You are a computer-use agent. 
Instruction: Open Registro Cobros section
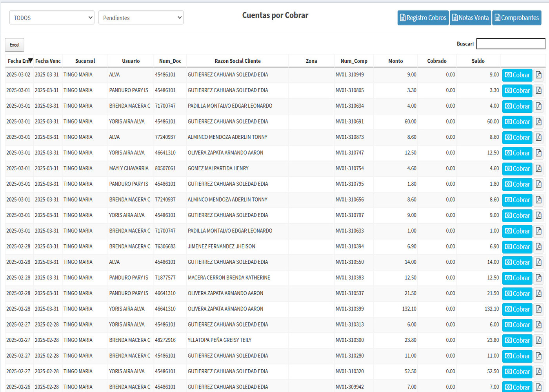[423, 18]
